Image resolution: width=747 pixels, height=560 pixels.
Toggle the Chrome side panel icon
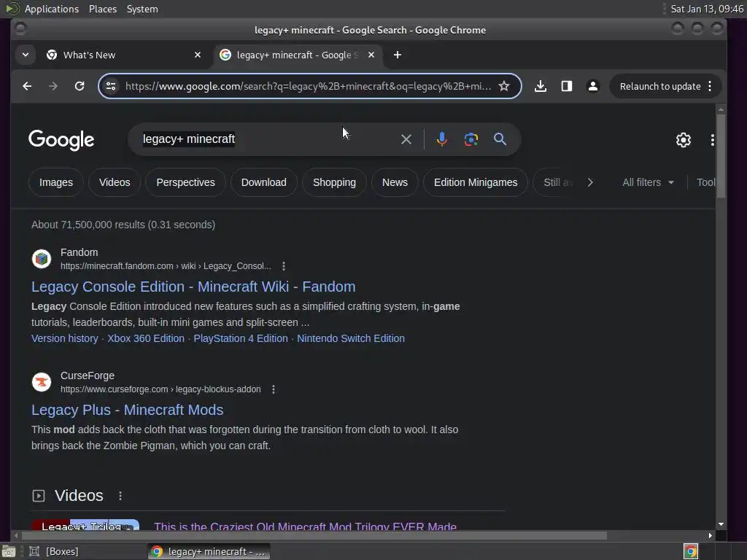pyautogui.click(x=566, y=86)
